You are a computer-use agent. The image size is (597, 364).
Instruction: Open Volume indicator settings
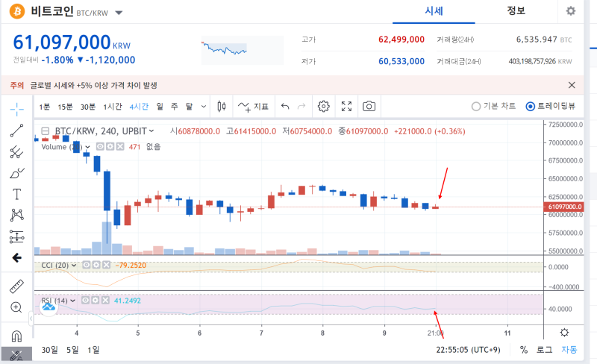[x=110, y=147]
